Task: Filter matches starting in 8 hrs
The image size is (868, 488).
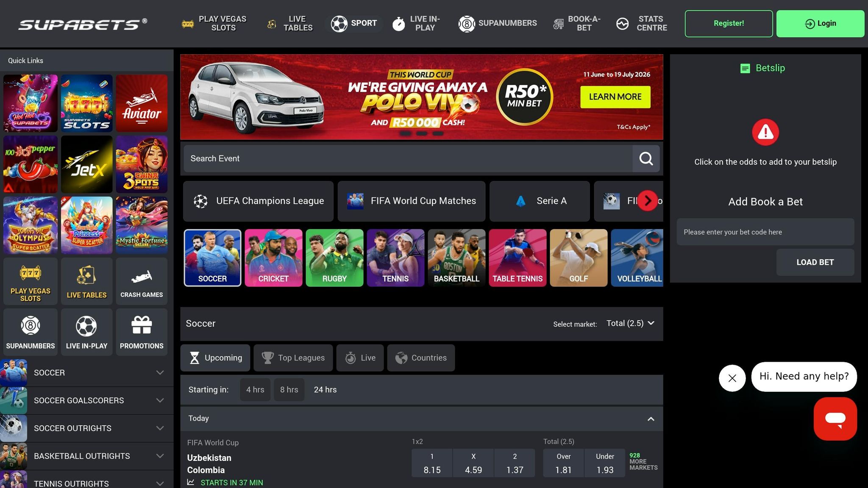Action: coord(289,390)
